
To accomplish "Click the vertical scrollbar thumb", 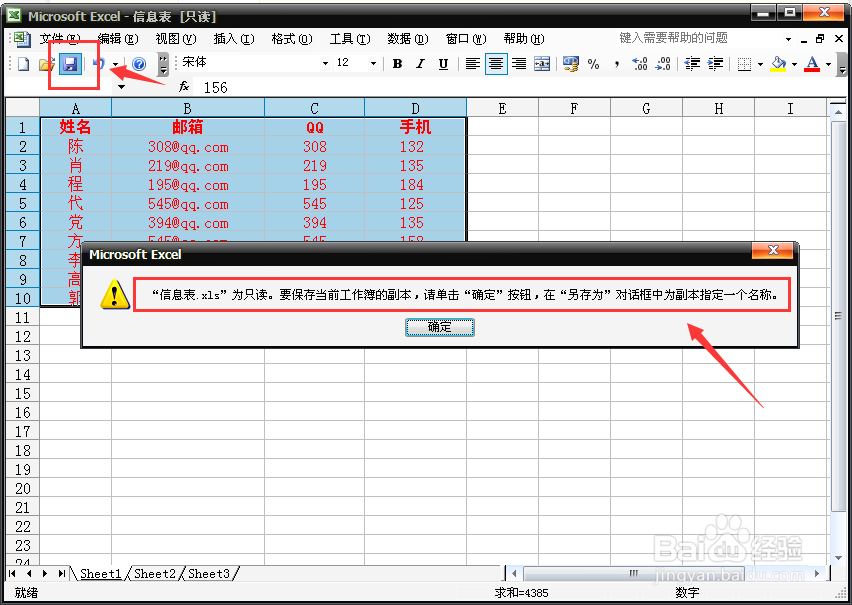I will pos(838,316).
